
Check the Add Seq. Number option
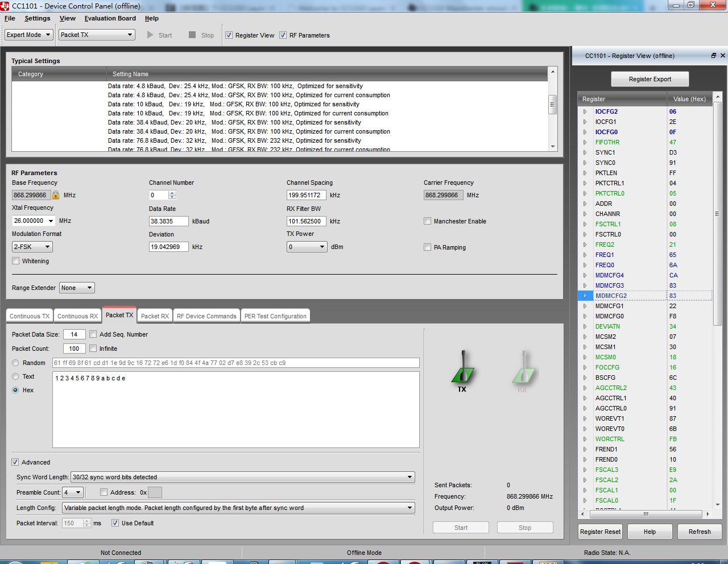coord(93,334)
